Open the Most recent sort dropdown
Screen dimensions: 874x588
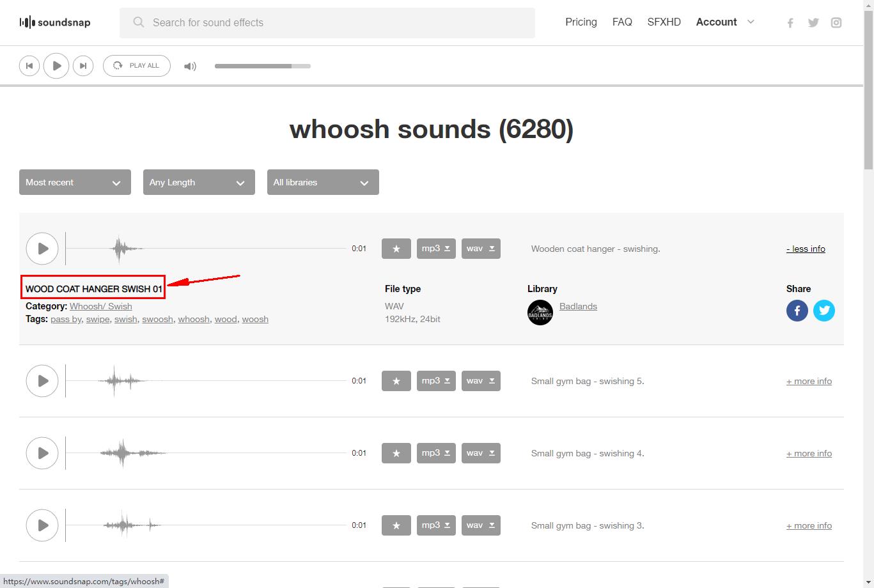pyautogui.click(x=75, y=182)
